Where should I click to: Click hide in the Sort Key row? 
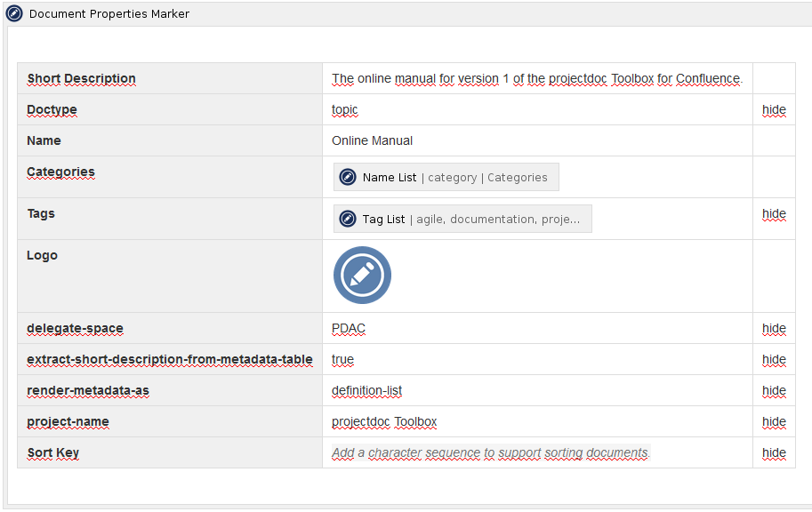(x=774, y=453)
